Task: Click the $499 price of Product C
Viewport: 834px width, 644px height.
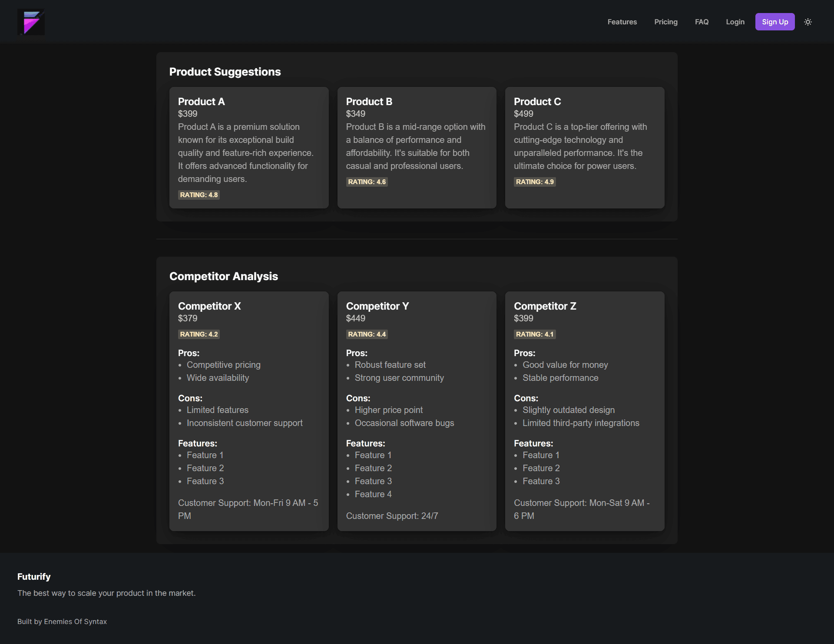Action: 523,114
